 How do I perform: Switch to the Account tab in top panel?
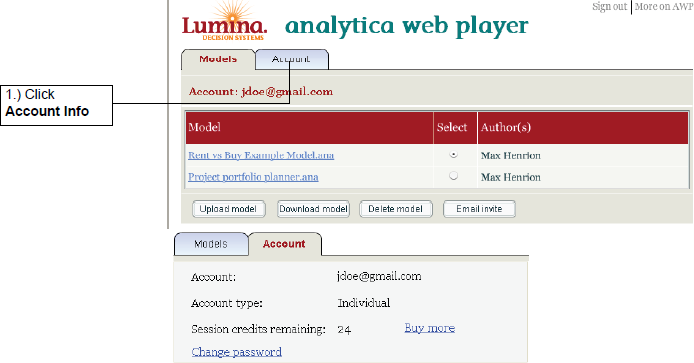pos(292,59)
